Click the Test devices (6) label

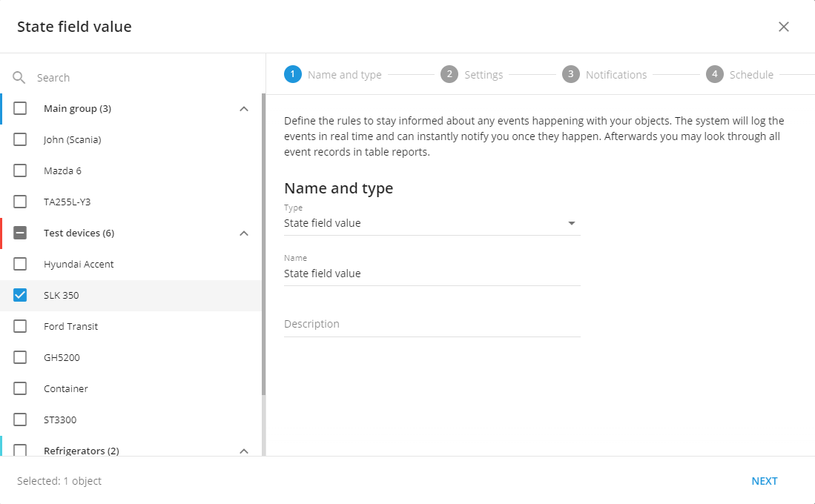click(x=79, y=233)
